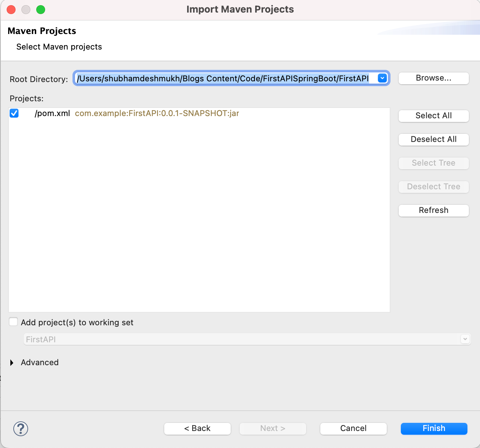Click com.example:FirstAPI:0.0.1-SNAPSHOT:jar artifact text
The image size is (480, 448).
(x=157, y=113)
